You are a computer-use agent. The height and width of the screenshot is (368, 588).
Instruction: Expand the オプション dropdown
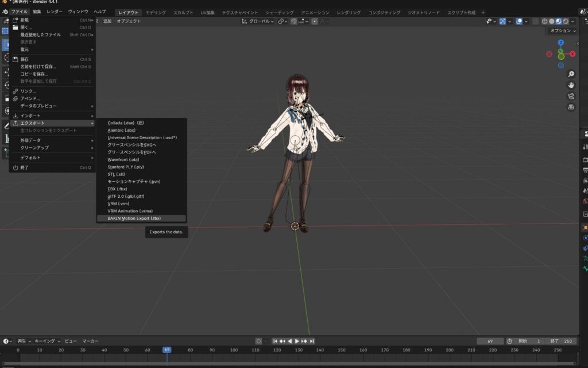click(x=562, y=30)
